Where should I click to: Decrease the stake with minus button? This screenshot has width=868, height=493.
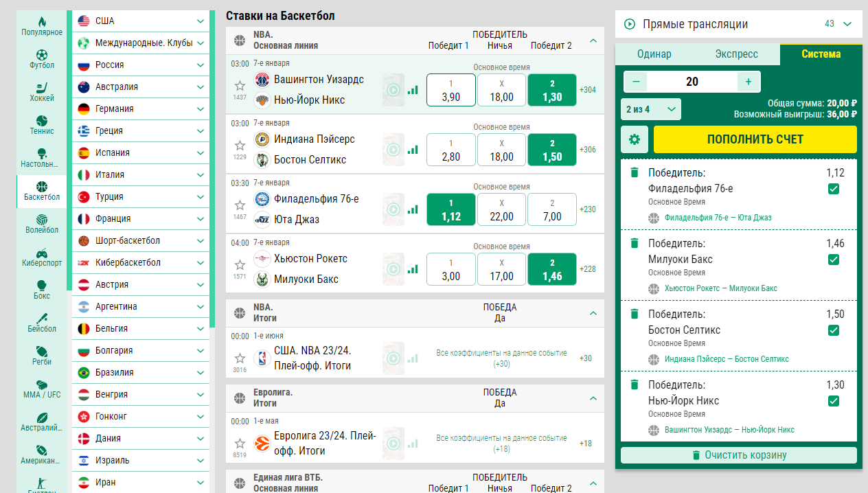[x=635, y=82]
